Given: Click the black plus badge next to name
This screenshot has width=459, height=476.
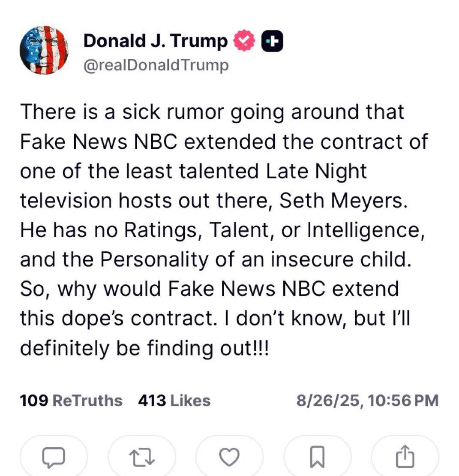Looking at the screenshot, I should [x=272, y=42].
